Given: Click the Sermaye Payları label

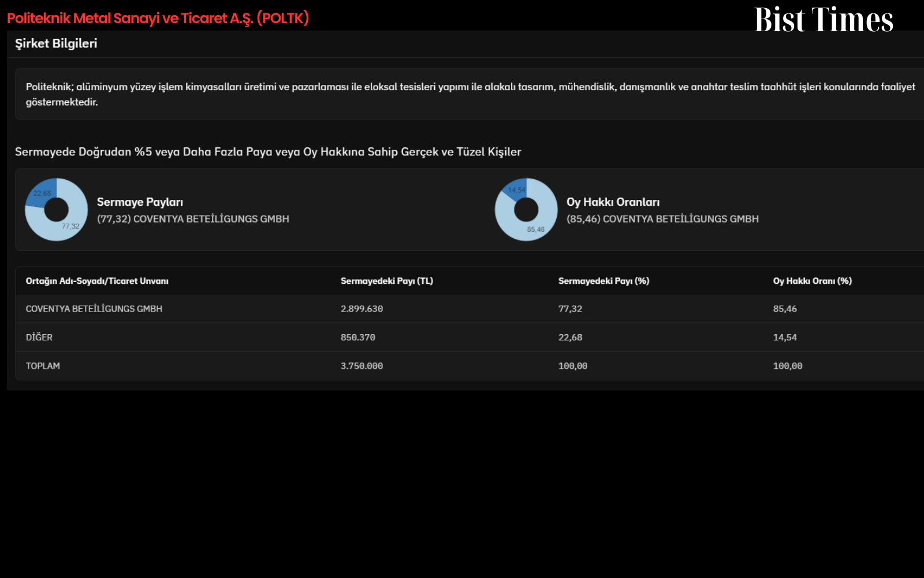Looking at the screenshot, I should click(x=140, y=202).
